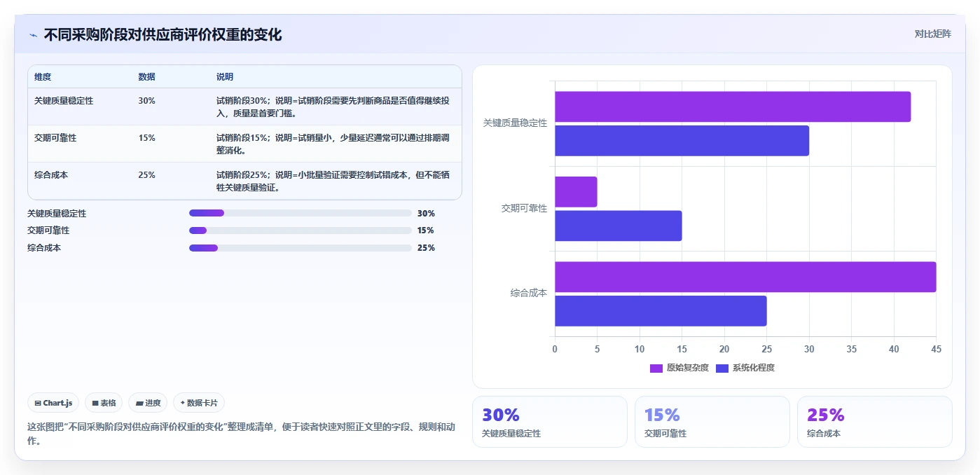Screen dimensions: 980x475
Task: Click the 15% value beside progress bar
Action: coord(426,230)
